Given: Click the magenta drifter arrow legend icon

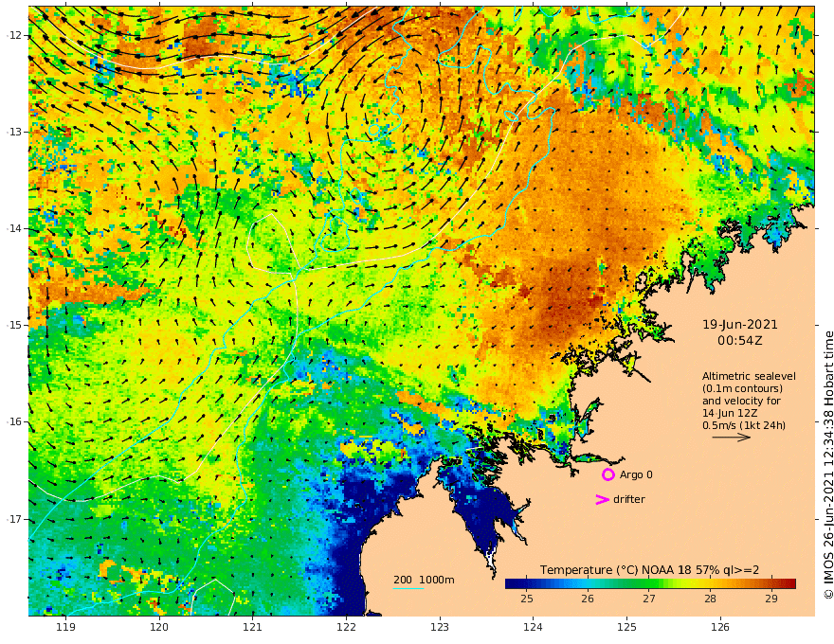Looking at the screenshot, I should 602,499.
